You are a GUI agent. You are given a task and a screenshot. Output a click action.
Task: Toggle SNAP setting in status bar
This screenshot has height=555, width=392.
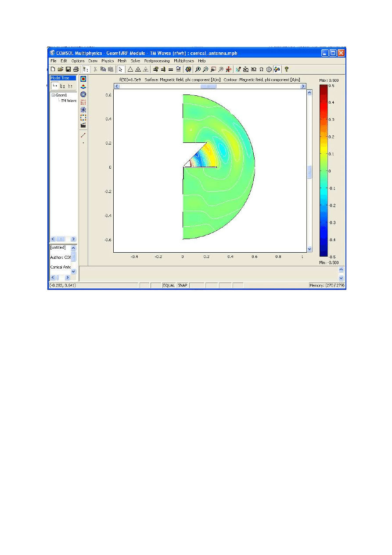tap(182, 286)
